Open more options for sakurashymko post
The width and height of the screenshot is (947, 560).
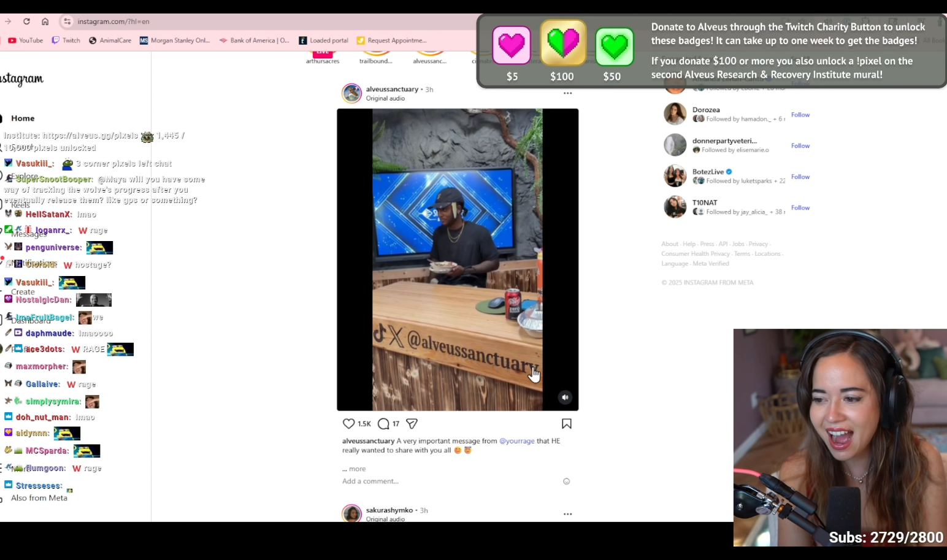click(567, 514)
